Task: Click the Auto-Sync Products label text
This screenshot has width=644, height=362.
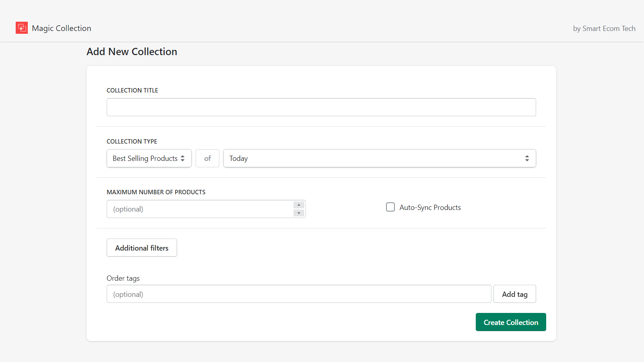Action: [430, 208]
